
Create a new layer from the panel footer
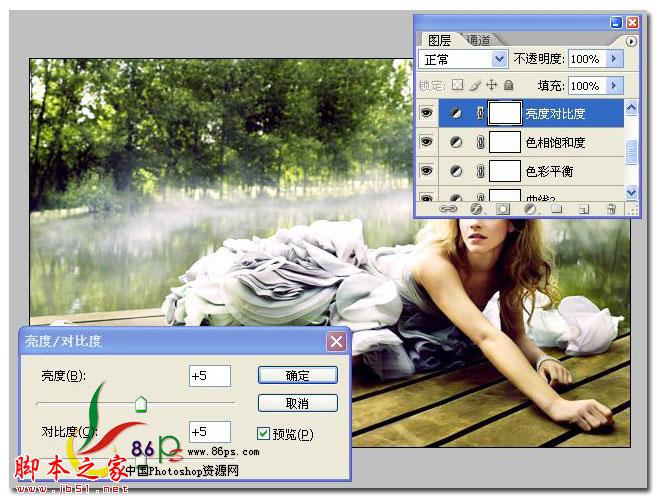point(584,209)
